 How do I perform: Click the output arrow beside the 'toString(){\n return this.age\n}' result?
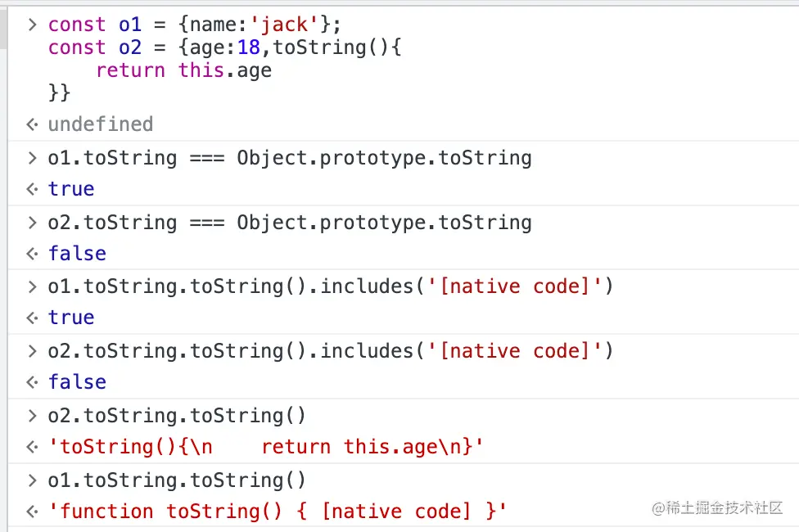(x=32, y=447)
